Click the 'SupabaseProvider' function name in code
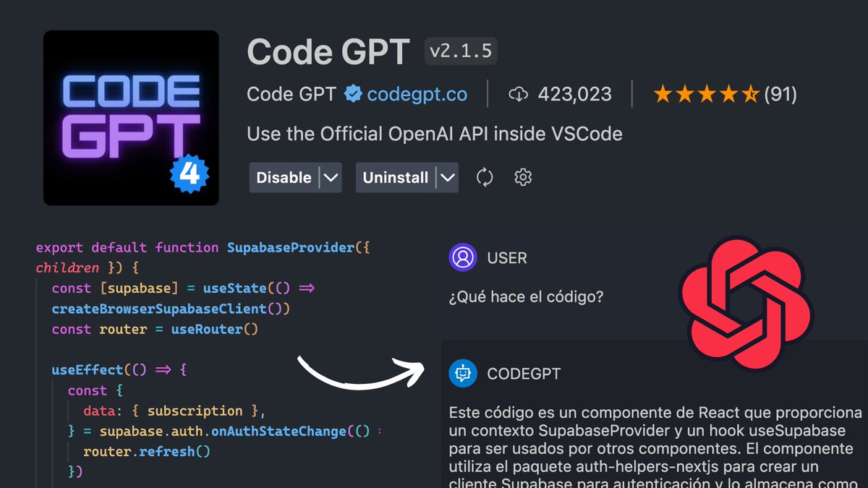This screenshot has height=488, width=868. [x=292, y=247]
